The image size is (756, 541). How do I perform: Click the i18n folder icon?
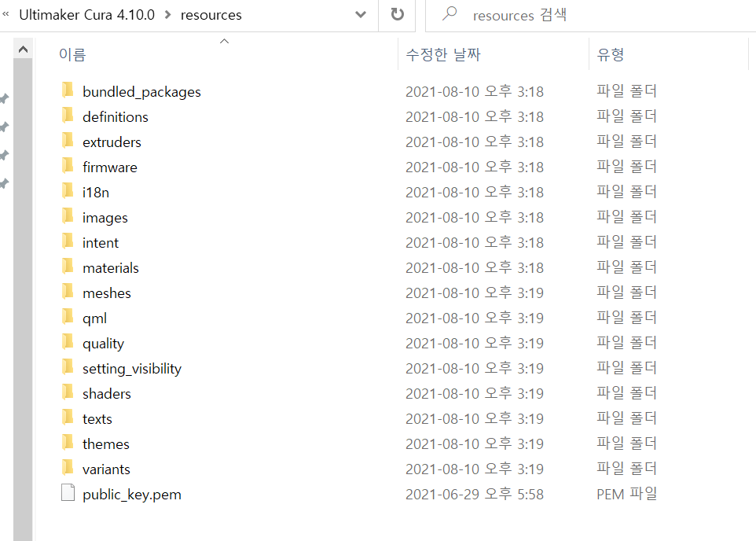tap(68, 190)
